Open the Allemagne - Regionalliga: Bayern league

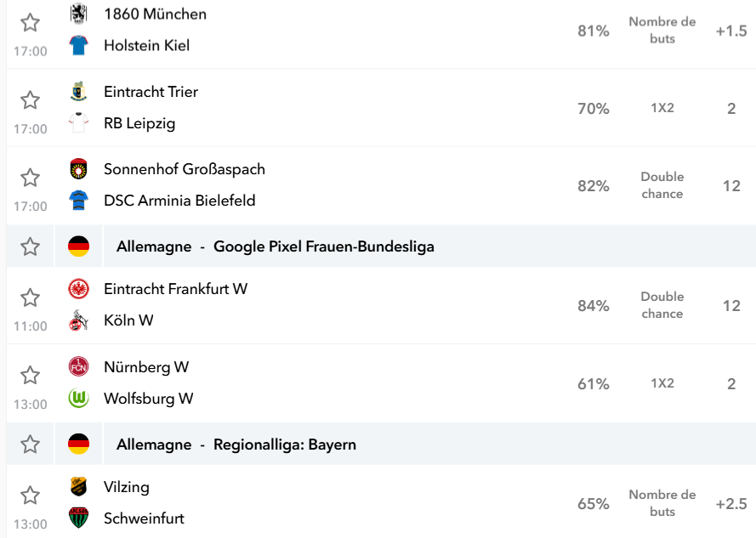point(236,445)
